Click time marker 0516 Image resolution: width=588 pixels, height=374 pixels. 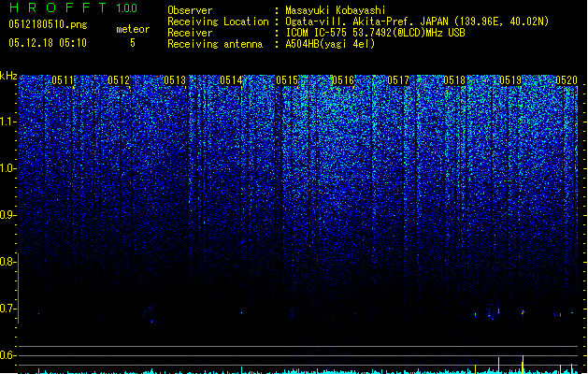coord(343,80)
